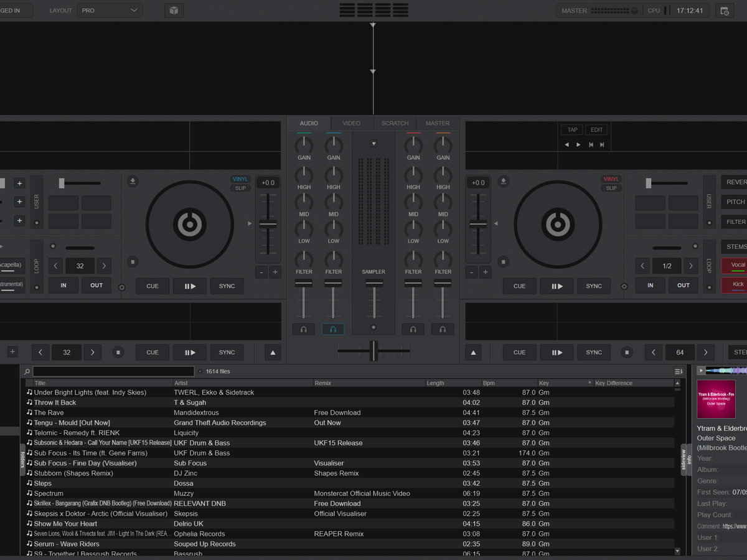Click the STEMS button
747x560 pixels.
click(735, 246)
